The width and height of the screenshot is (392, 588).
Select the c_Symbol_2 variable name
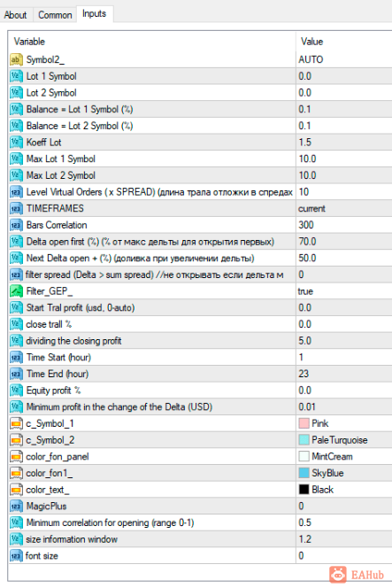(50, 440)
